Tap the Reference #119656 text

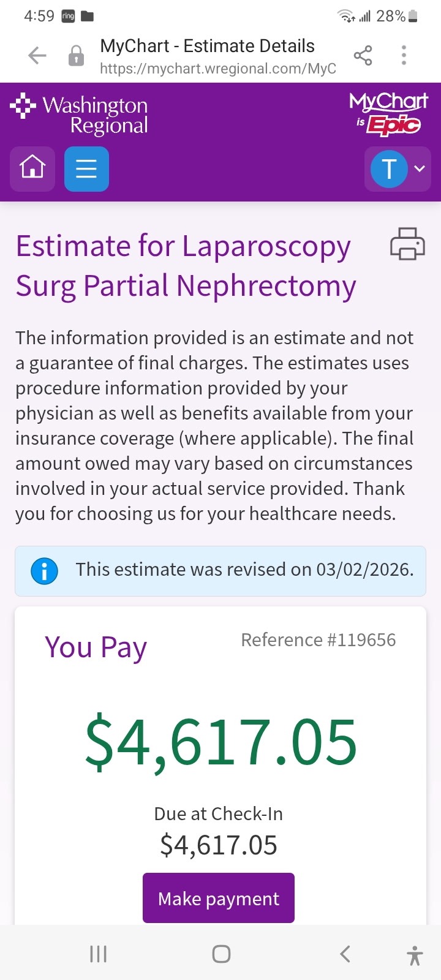tap(318, 640)
